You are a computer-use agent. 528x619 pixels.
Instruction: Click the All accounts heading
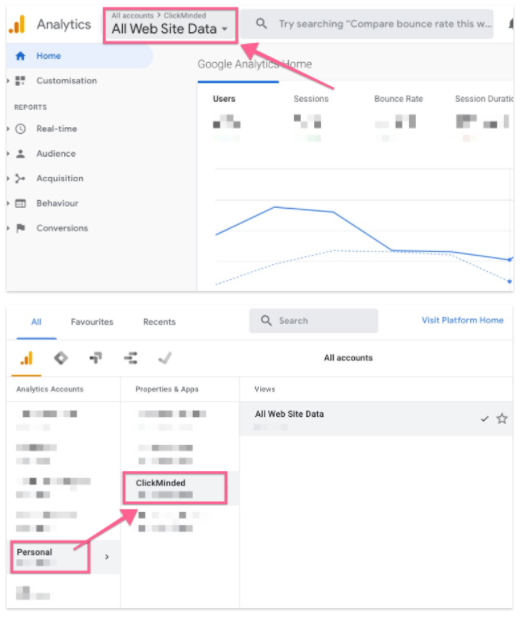pyautogui.click(x=348, y=358)
